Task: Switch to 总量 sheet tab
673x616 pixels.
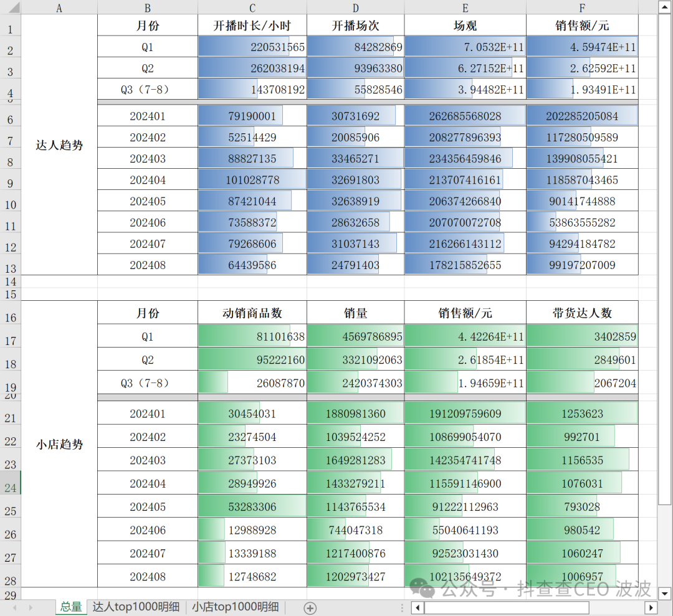Action: tap(71, 607)
